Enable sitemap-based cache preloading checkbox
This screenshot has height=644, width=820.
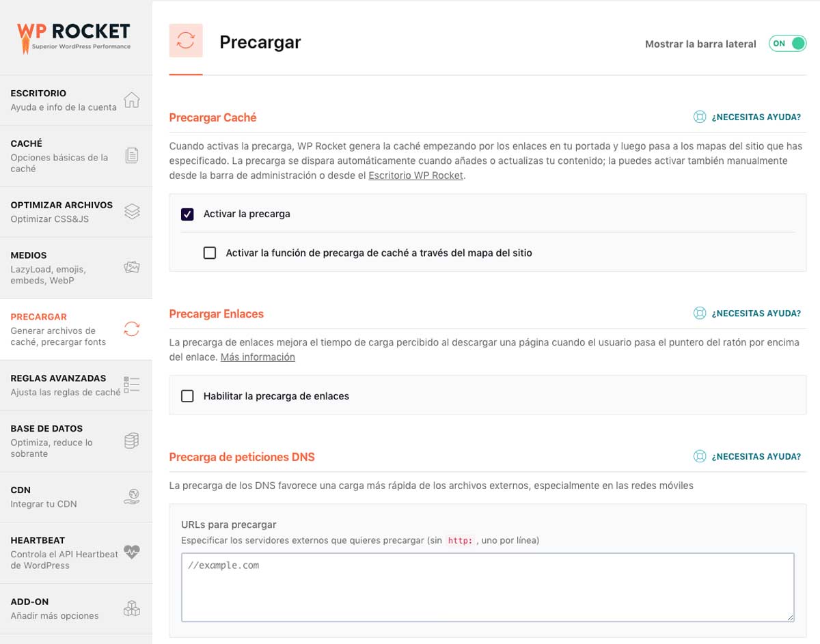(210, 253)
